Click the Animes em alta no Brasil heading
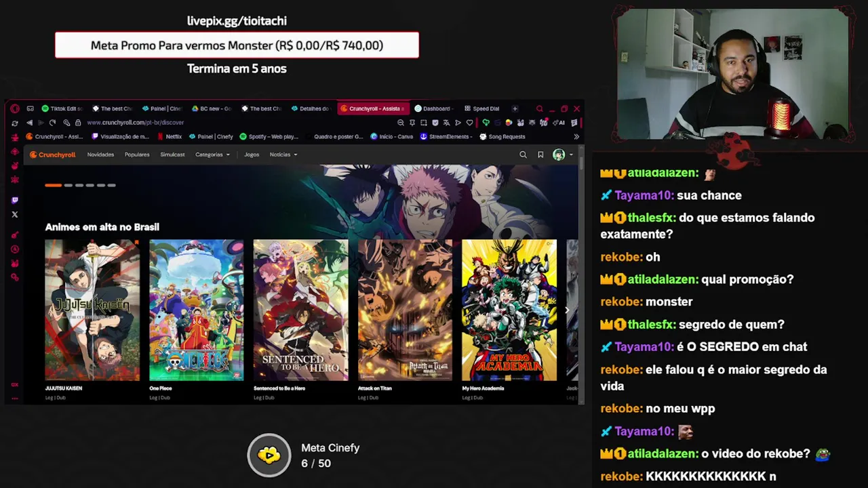 (102, 227)
